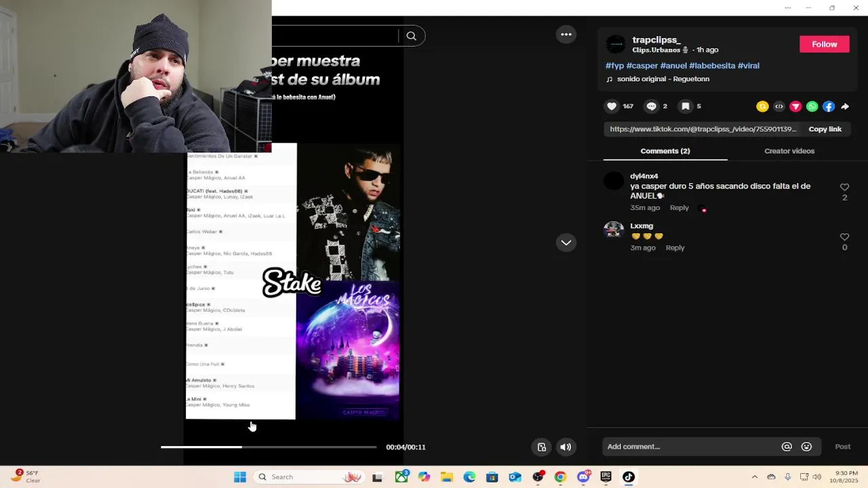Reply to Lxxmg's comment
Image resolution: width=868 pixels, height=488 pixels.
point(675,248)
